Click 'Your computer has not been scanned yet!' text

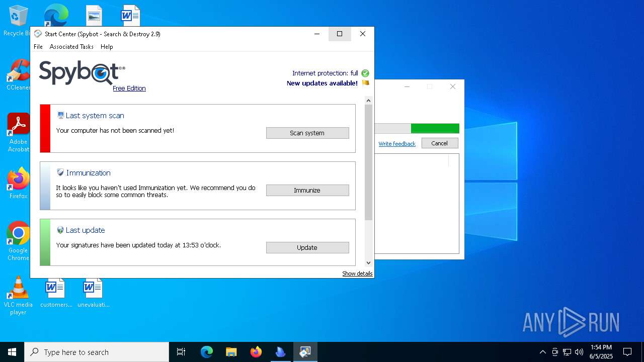click(x=115, y=131)
